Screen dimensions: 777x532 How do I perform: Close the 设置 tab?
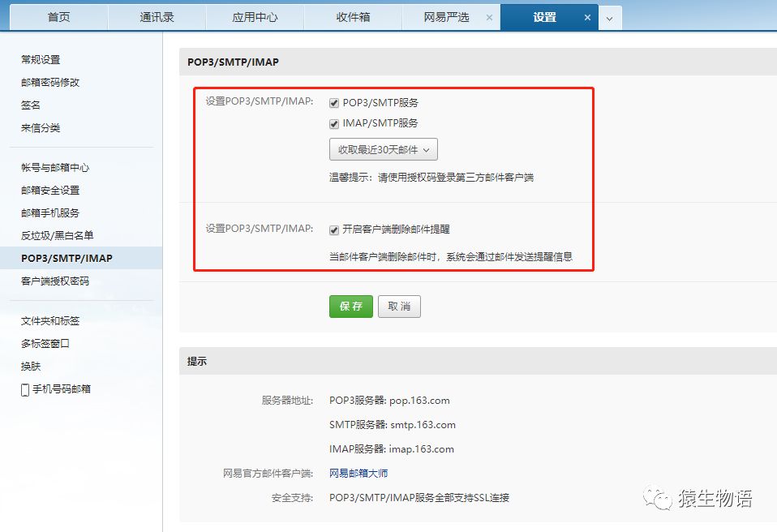tap(587, 18)
